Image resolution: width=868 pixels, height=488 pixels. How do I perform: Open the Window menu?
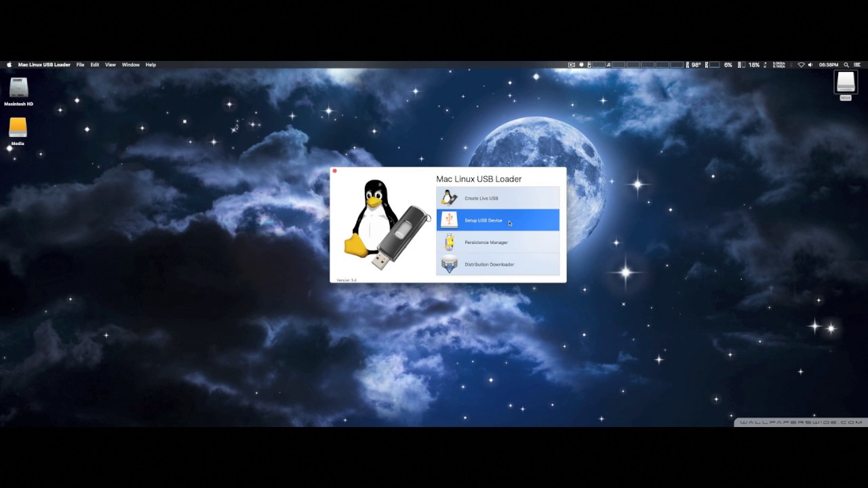pos(131,65)
